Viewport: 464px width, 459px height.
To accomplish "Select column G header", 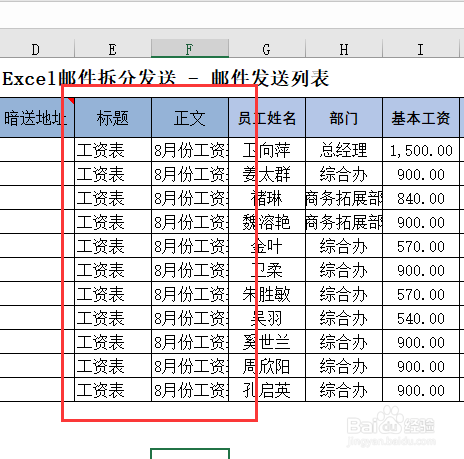I will click(x=267, y=49).
